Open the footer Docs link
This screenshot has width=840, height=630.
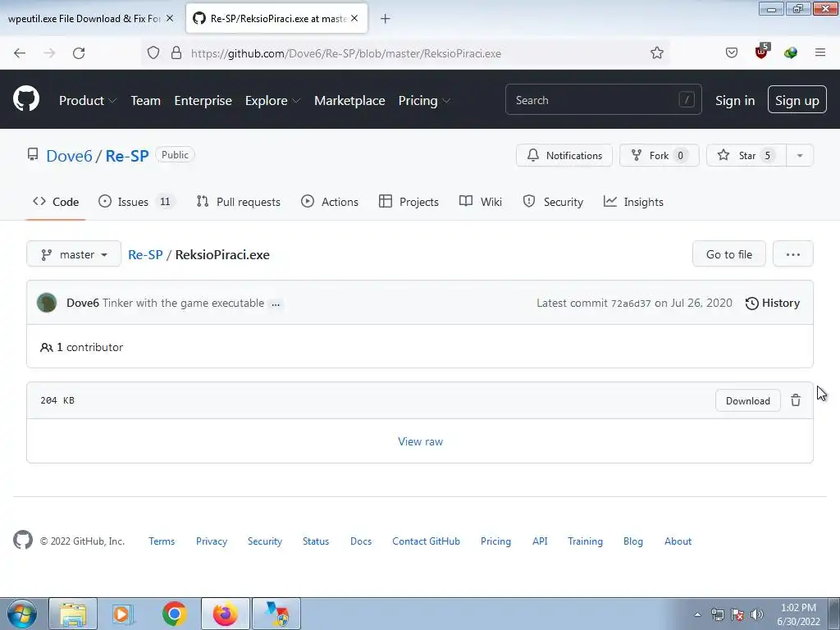[361, 541]
